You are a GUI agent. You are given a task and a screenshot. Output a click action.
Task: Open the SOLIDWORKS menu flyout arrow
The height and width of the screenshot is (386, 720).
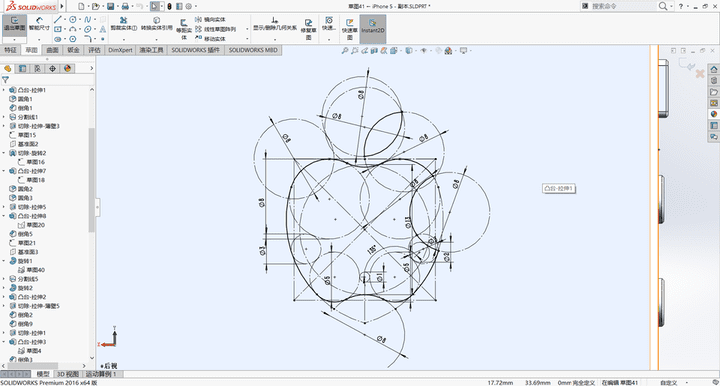coord(62,6)
